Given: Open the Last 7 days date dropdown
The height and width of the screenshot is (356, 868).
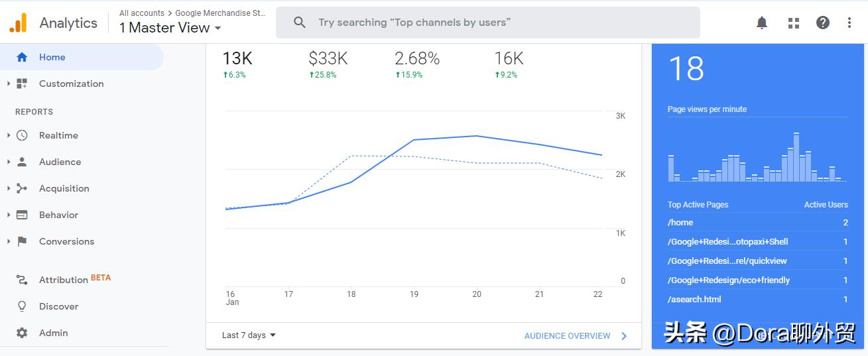Looking at the screenshot, I should 249,335.
